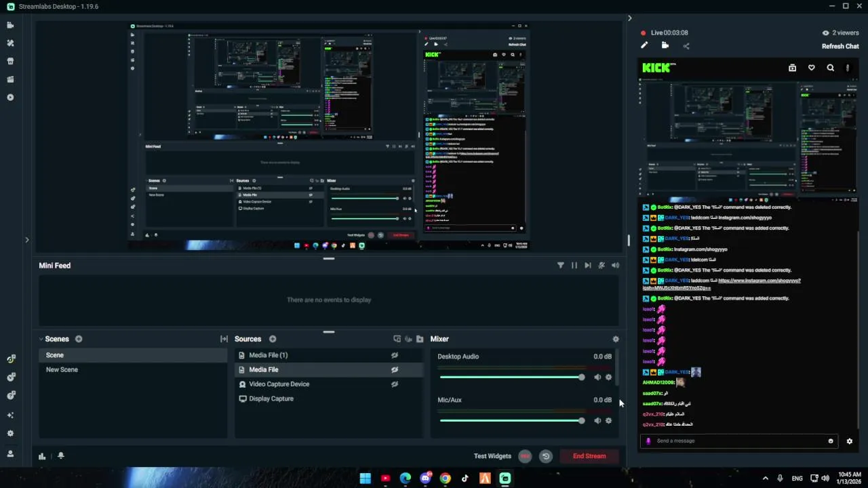This screenshot has height=488, width=868.
Task: Mute the Desktop Audio channel
Action: (597, 378)
